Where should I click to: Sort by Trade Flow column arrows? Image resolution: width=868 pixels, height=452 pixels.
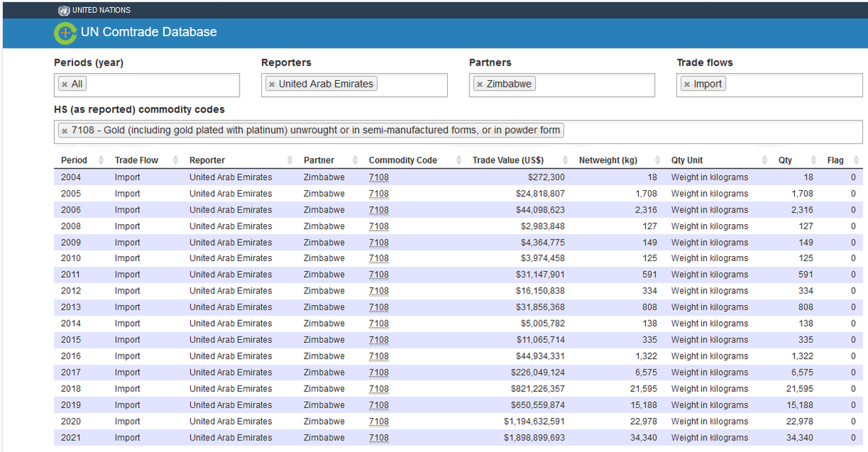click(x=175, y=160)
